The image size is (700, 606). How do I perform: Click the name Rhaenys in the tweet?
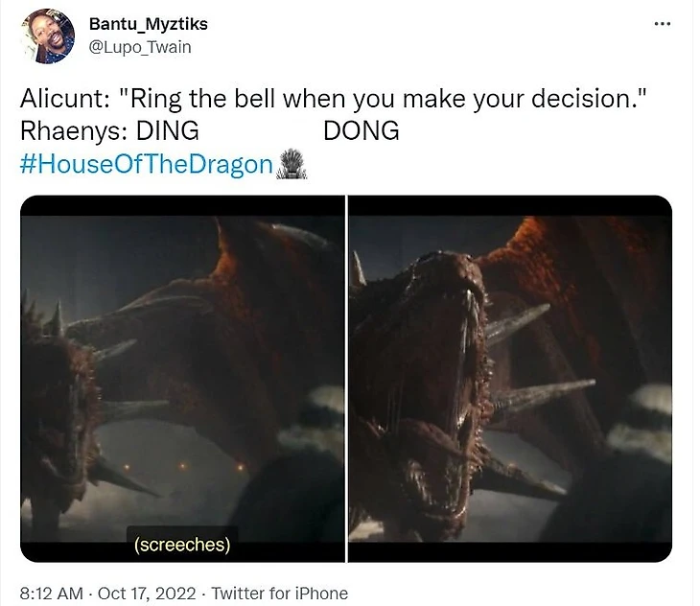[x=61, y=131]
